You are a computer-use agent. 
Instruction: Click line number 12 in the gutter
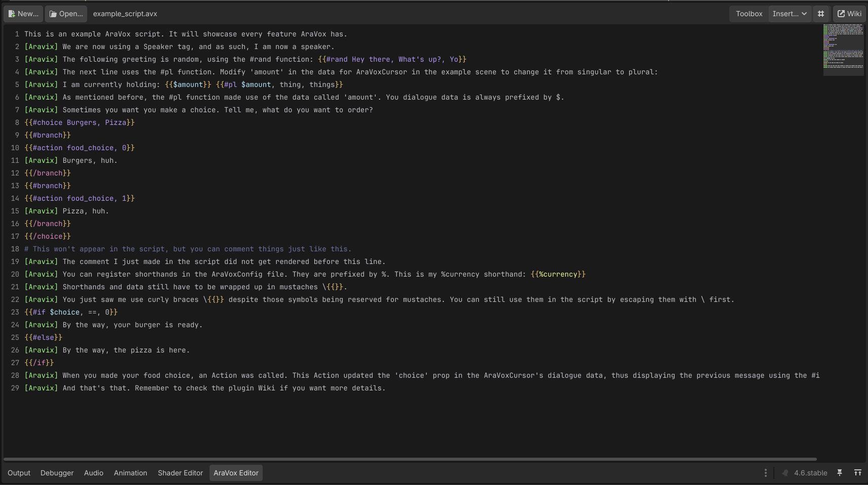[15, 173]
